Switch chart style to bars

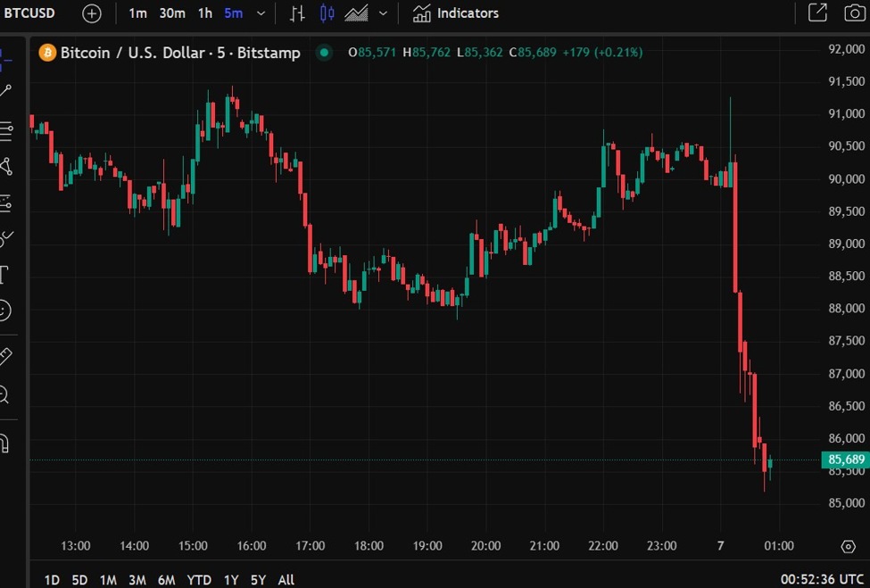[x=297, y=13]
